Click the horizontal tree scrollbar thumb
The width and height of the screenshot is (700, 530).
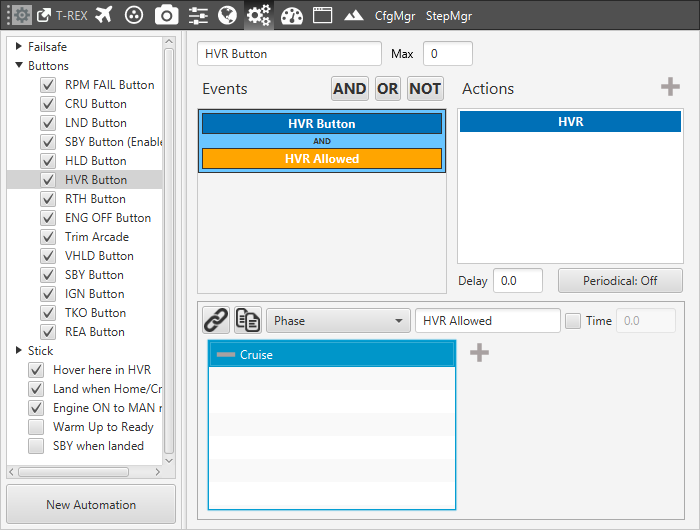73,472
